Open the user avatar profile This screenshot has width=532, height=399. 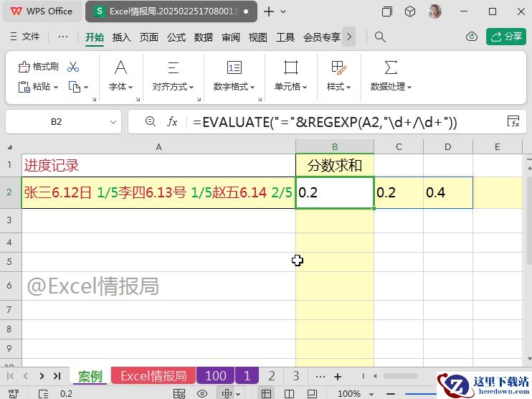click(434, 11)
